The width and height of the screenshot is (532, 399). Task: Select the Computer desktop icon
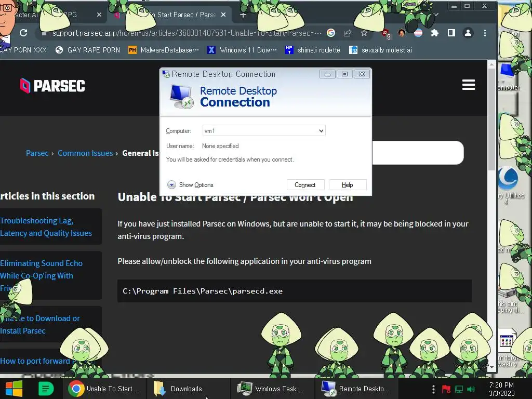coord(509,77)
